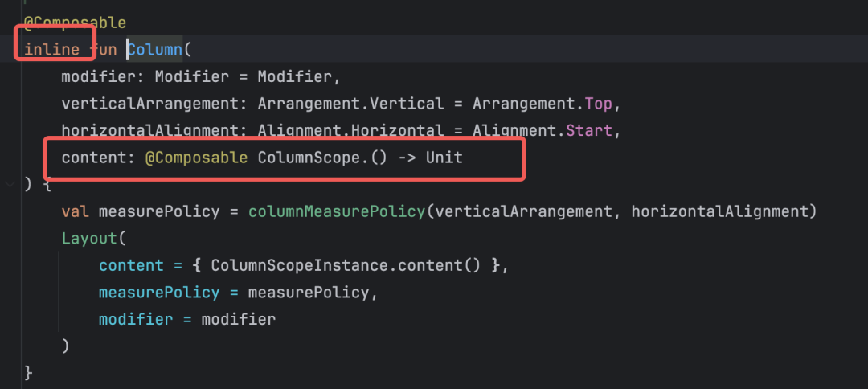868x389 pixels.
Task: Click the Top constant after Arrangement
Action: click(x=598, y=104)
